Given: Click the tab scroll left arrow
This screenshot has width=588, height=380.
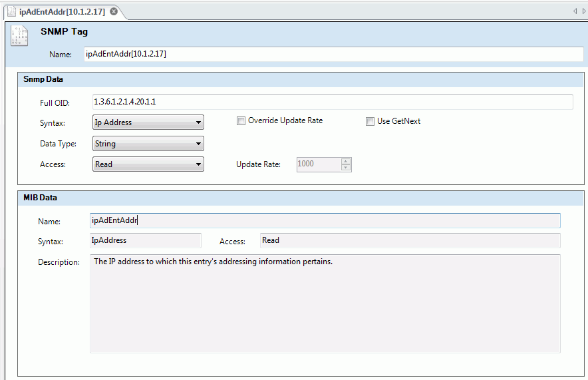Looking at the screenshot, I should 575,11.
